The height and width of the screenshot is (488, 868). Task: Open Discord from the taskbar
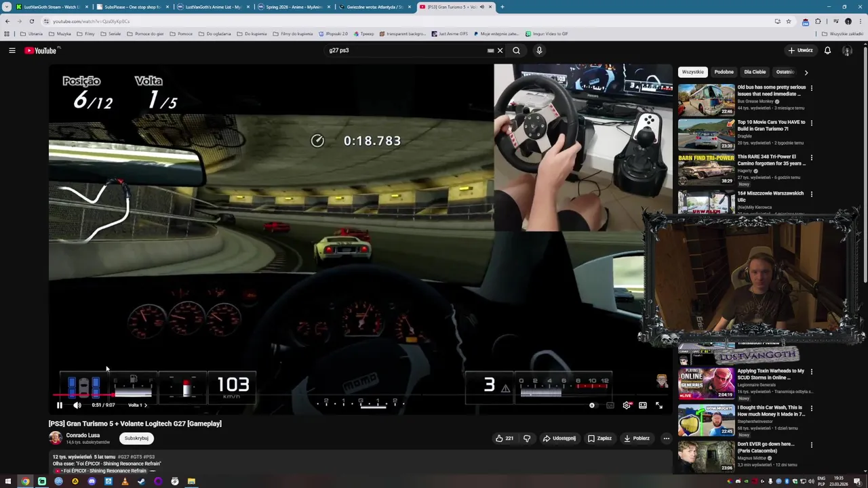point(92,482)
